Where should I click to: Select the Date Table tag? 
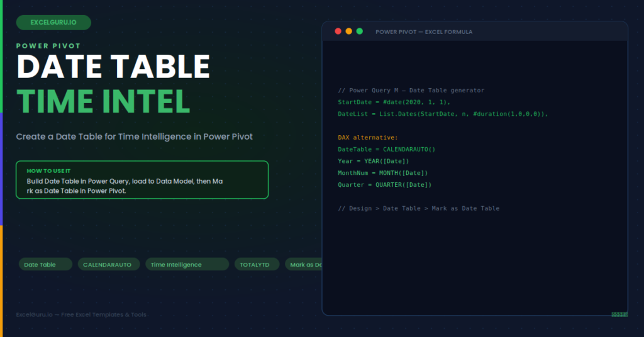pyautogui.click(x=45, y=264)
